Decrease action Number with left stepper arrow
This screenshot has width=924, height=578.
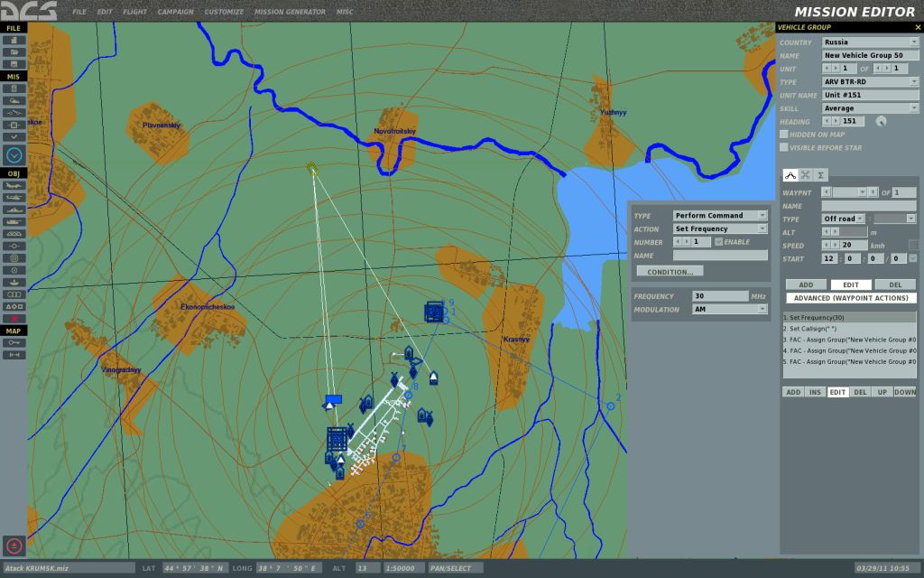point(678,242)
